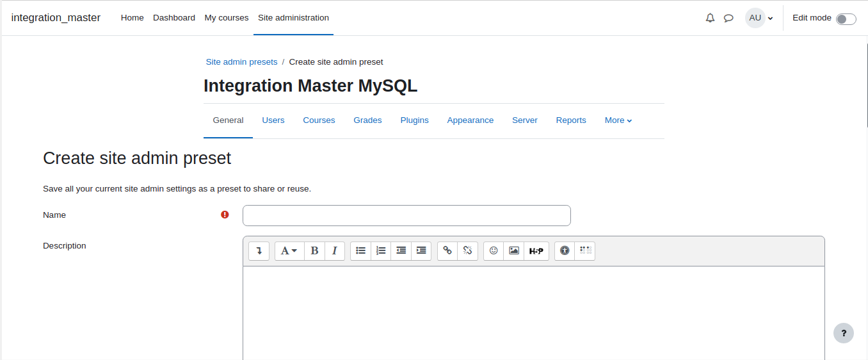Click the required field icon next to Name
Image resolution: width=868 pixels, height=360 pixels.
point(225,215)
